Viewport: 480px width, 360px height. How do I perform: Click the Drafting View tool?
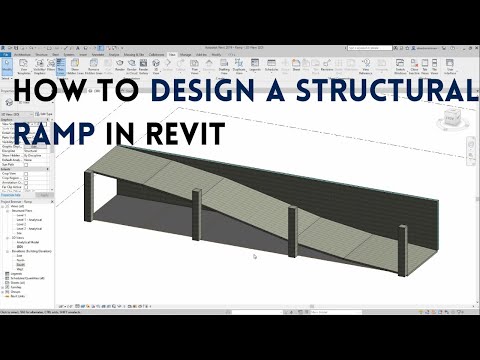(224, 67)
